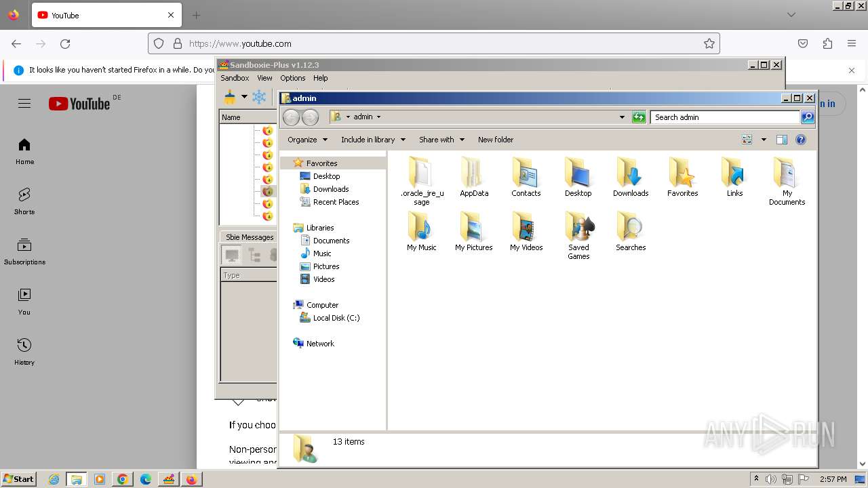Select Documents library in navigation pane
This screenshot has height=488, width=868.
(324, 241)
